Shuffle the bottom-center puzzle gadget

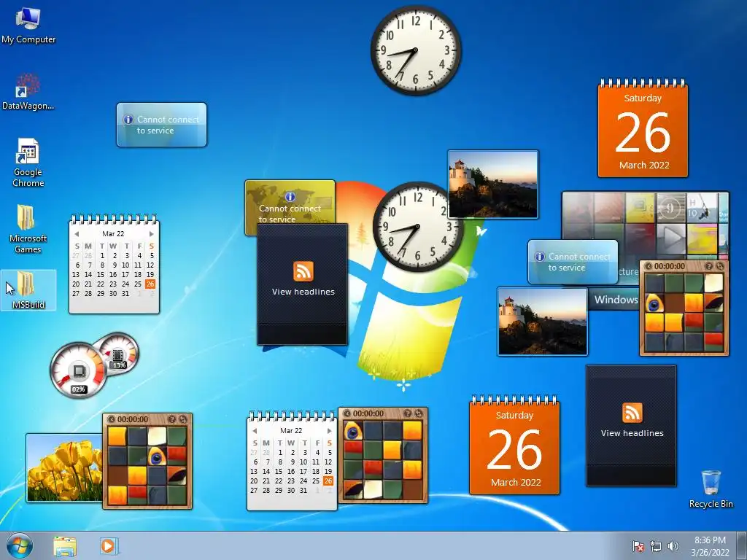click(418, 413)
